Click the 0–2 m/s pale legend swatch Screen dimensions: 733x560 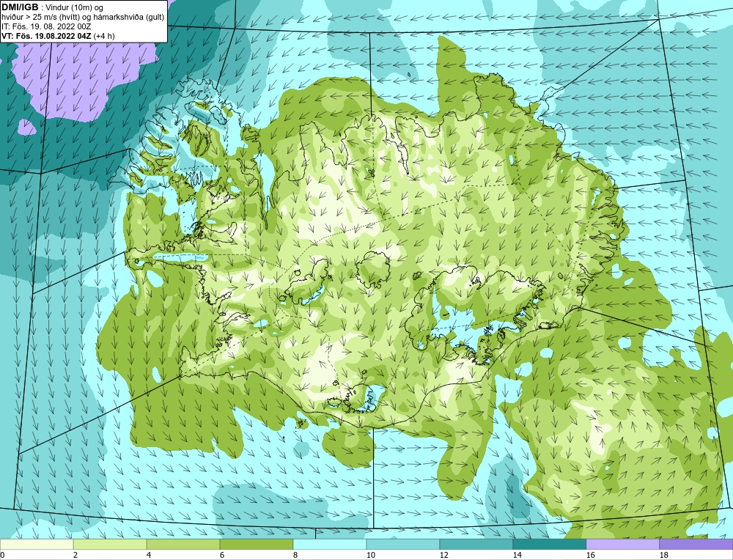(37, 545)
